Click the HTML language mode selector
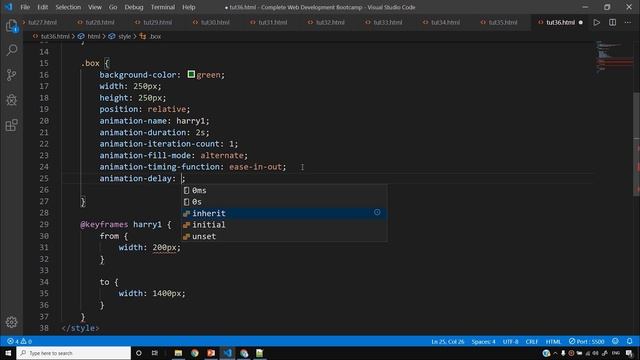Image resolution: width=640 pixels, height=360 pixels. point(553,341)
